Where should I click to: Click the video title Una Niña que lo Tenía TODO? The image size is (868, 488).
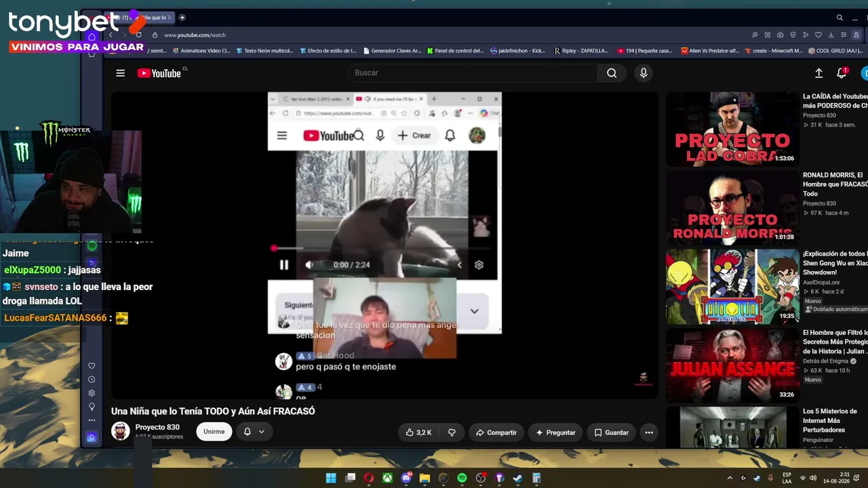(213, 411)
